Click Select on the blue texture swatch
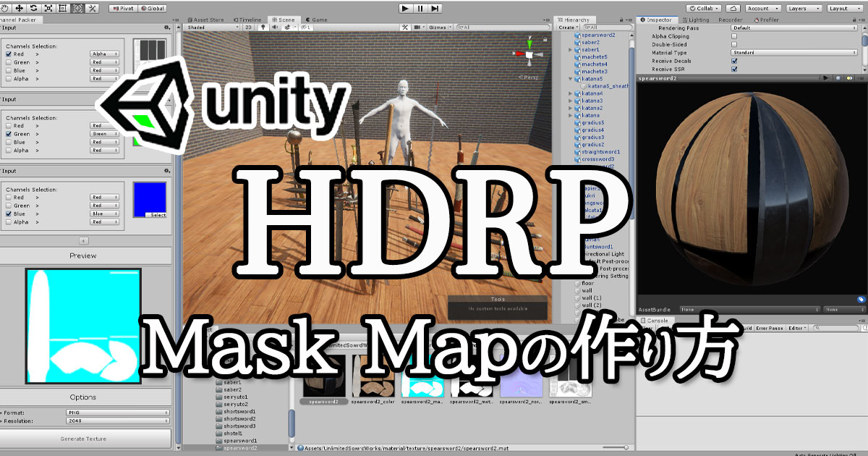Screen dimensions: 868x456 [156, 215]
